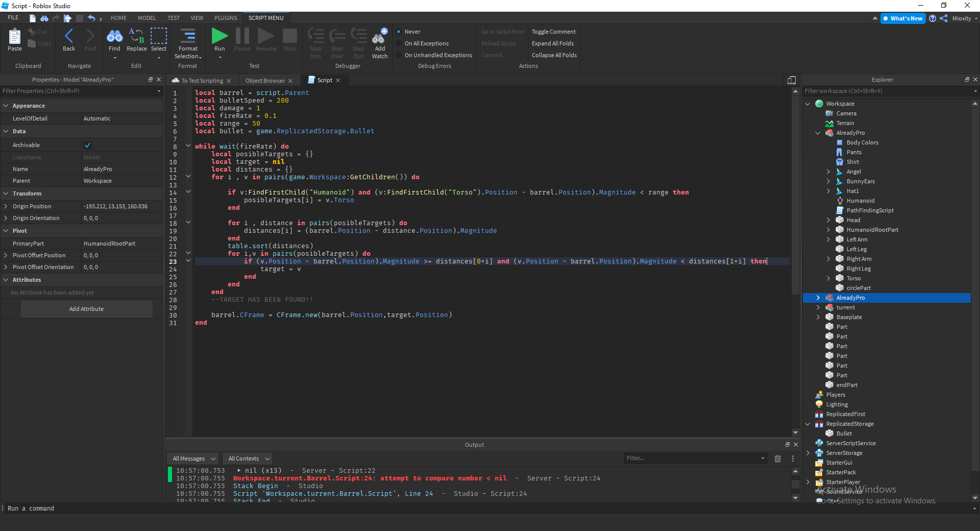Click the Paste clipboard icon

coord(15,37)
